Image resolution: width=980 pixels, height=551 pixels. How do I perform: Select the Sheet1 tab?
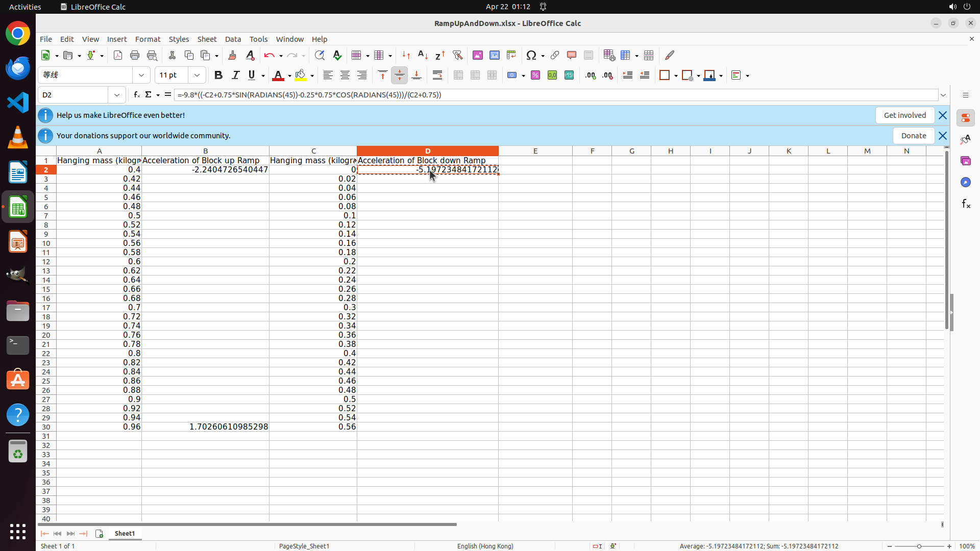pyautogui.click(x=125, y=534)
